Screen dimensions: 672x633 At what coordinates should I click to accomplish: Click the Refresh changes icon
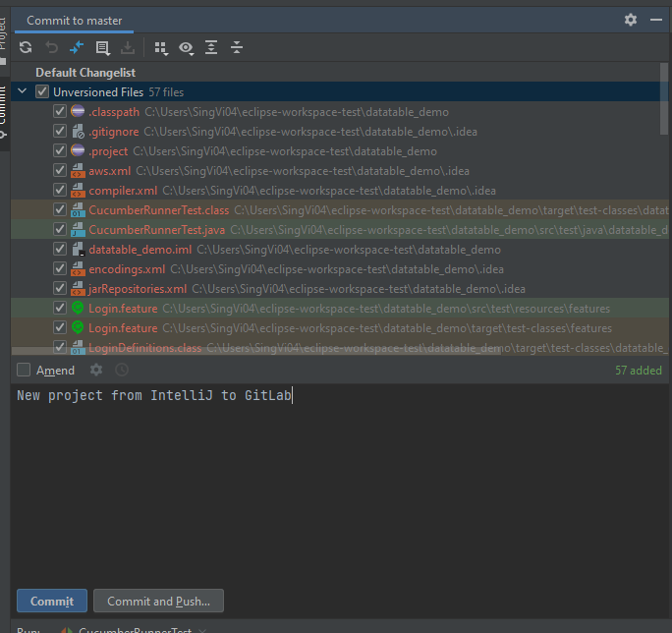(x=26, y=47)
